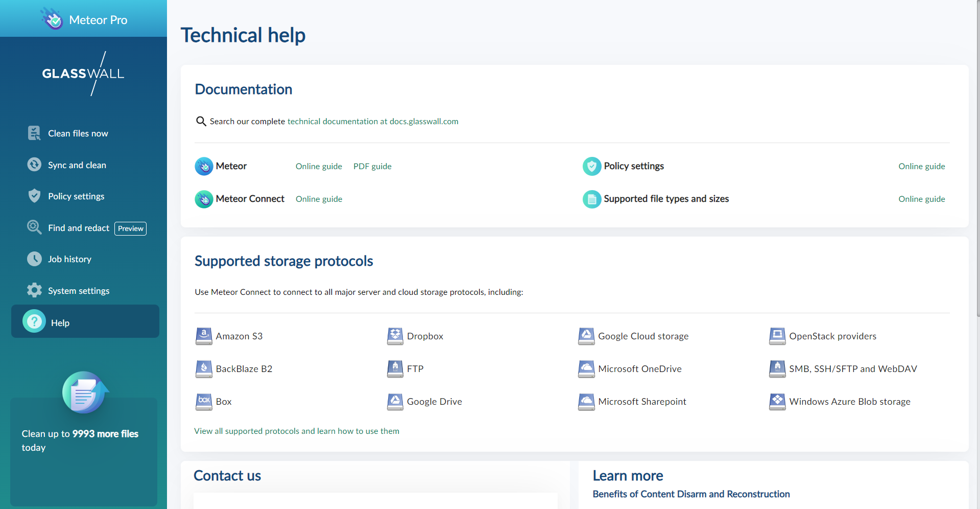The height and width of the screenshot is (509, 980).
Task: Click the Supported storage protocols heading
Action: [284, 261]
